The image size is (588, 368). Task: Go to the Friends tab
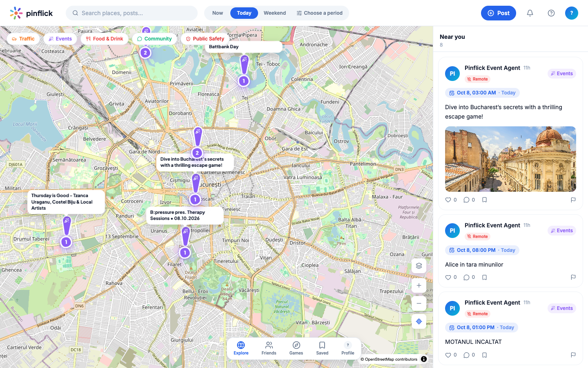269,348
